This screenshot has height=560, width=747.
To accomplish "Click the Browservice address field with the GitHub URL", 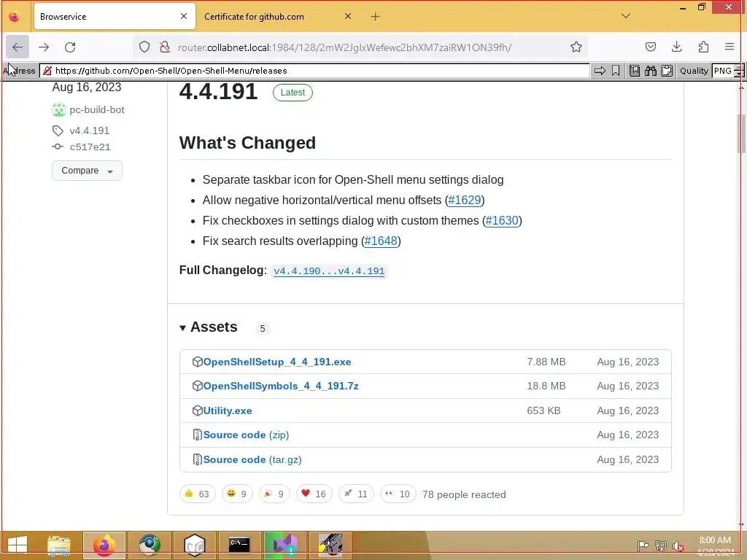I will pos(314,71).
